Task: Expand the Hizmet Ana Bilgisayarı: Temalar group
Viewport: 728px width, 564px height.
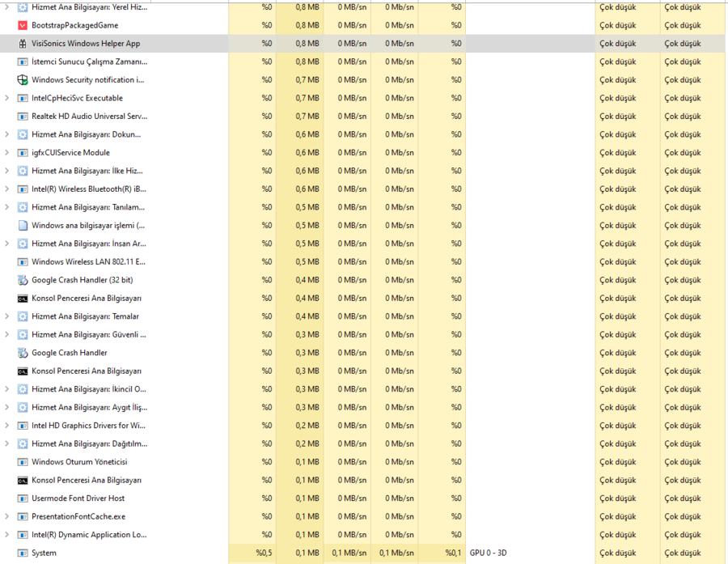Action: [6, 316]
